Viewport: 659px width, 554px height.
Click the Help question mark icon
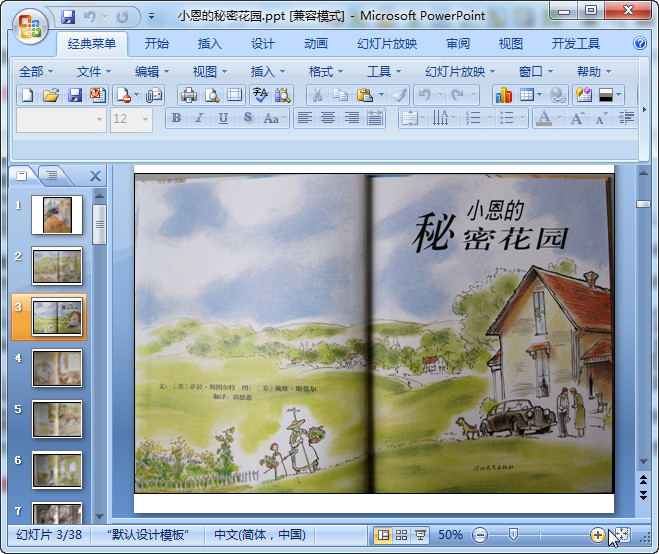pos(640,43)
